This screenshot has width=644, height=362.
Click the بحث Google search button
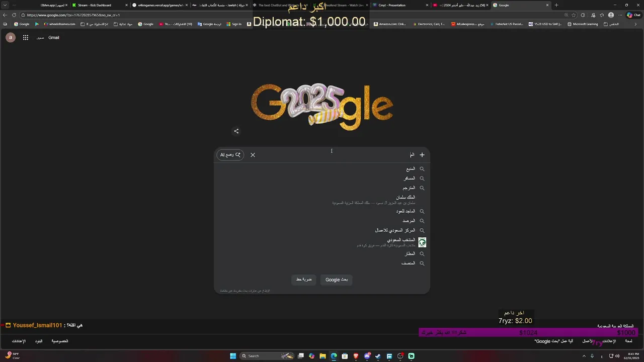pos(337,280)
